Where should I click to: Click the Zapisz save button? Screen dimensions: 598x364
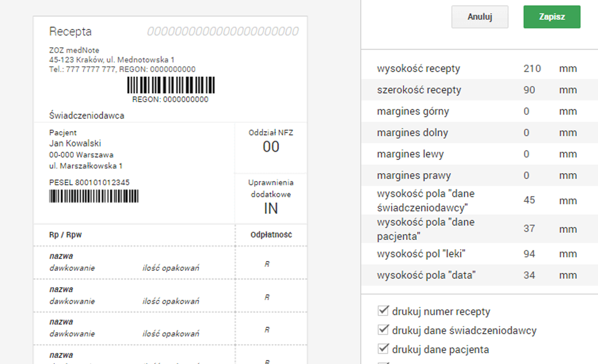[552, 17]
